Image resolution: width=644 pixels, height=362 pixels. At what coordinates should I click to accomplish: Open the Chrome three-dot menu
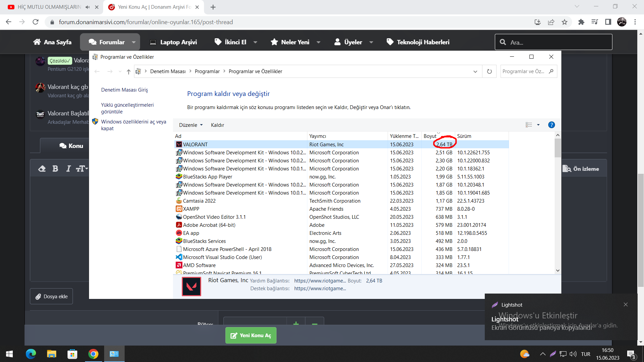tap(635, 22)
